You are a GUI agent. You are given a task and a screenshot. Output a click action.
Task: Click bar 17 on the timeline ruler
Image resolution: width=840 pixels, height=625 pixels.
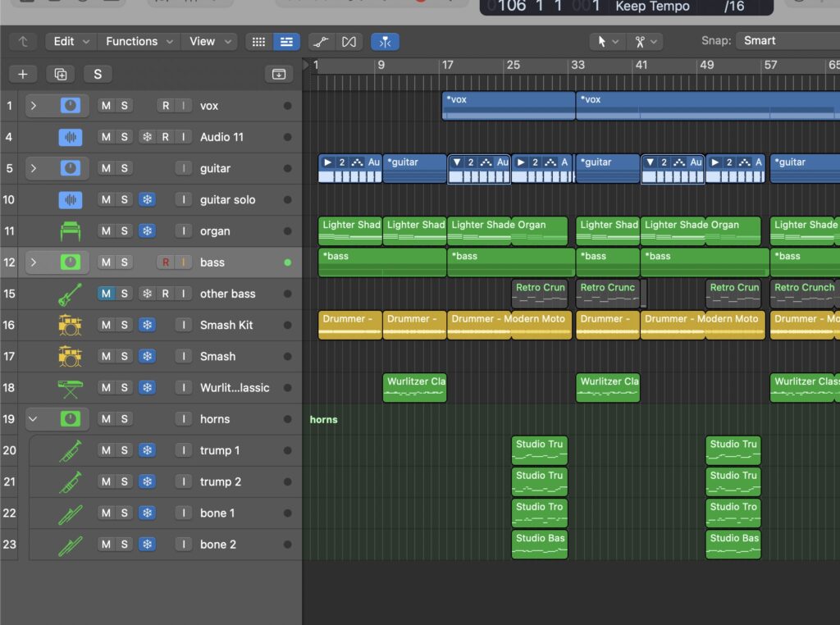point(446,66)
